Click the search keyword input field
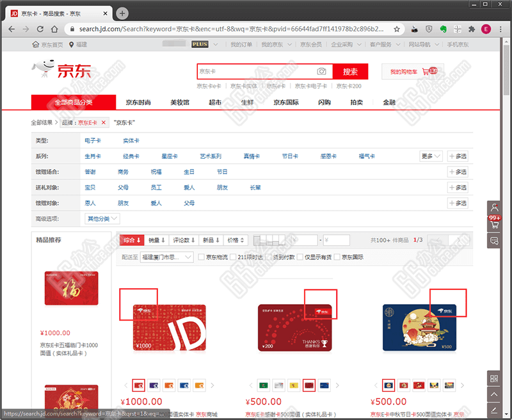The width and height of the screenshot is (512, 420). (257, 71)
